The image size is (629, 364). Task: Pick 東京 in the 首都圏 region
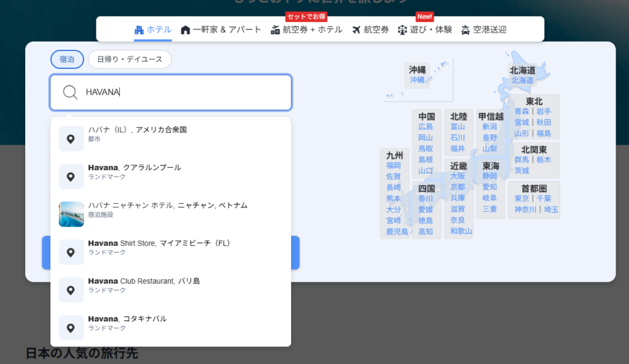(522, 199)
